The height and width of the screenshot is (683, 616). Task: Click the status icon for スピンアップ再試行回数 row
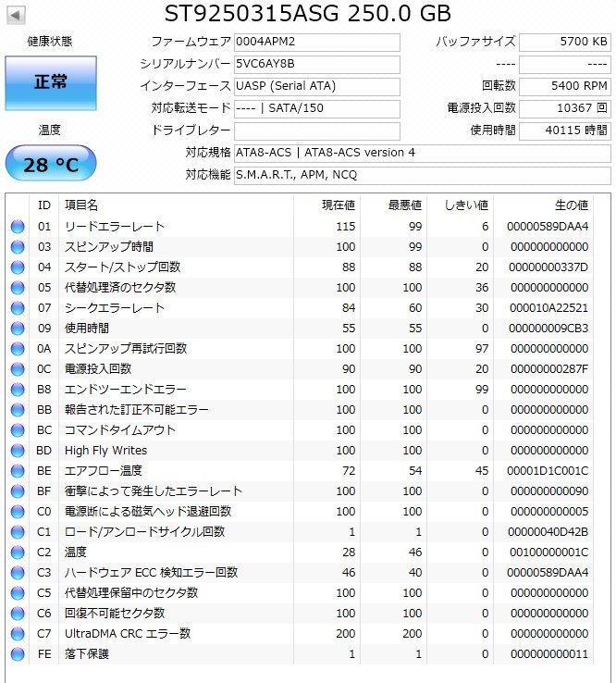(18, 349)
